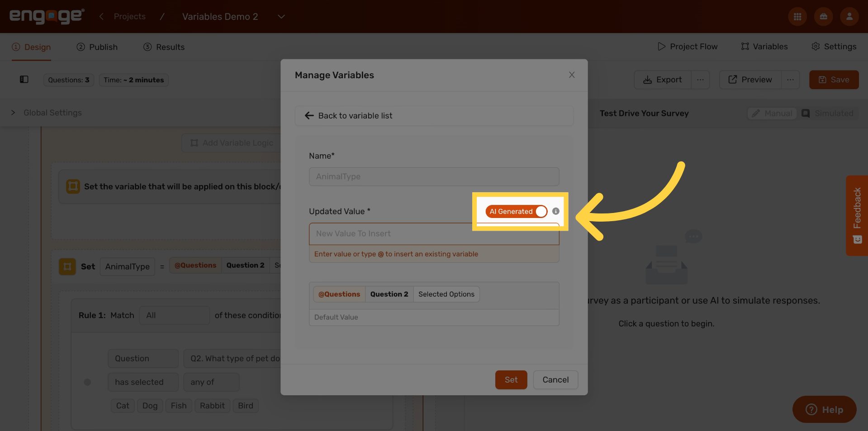Open the Q2 pet type question dropdown
The image size is (868, 431).
[232, 359]
